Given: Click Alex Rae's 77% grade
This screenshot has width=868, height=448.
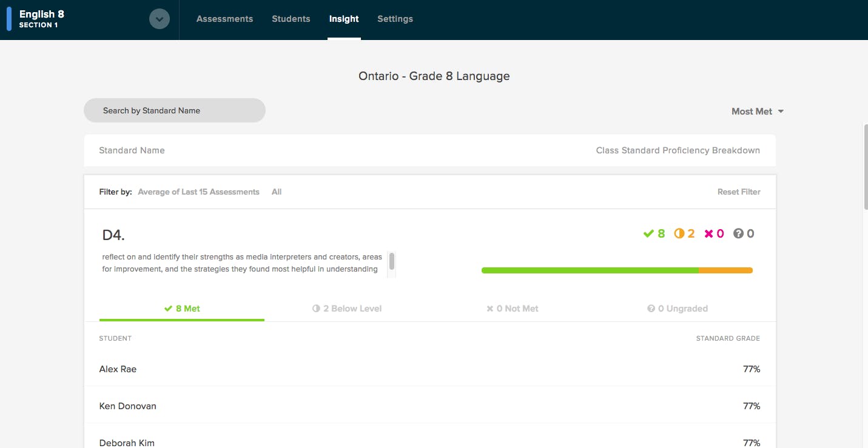Looking at the screenshot, I should [752, 369].
